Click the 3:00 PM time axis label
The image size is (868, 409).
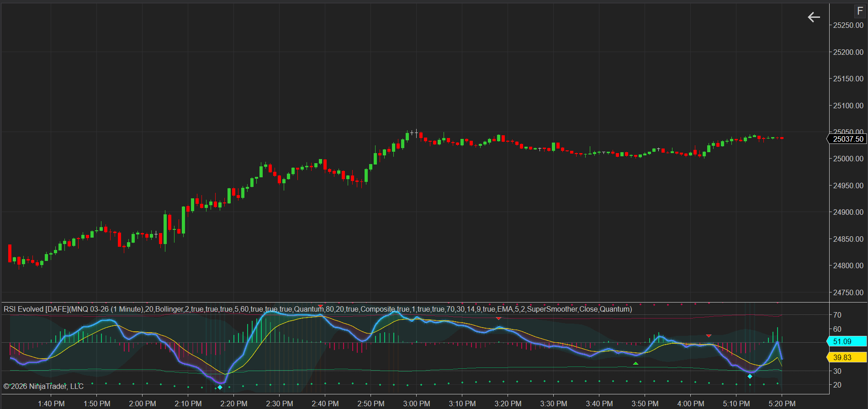[417, 404]
